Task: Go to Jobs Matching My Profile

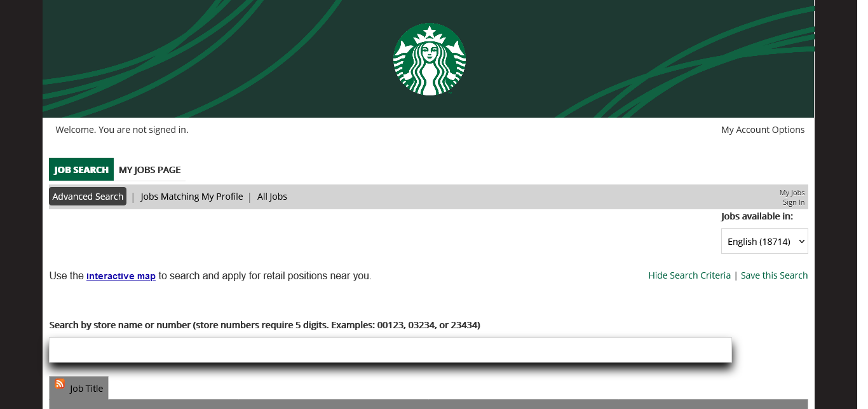Action: pyautogui.click(x=191, y=197)
